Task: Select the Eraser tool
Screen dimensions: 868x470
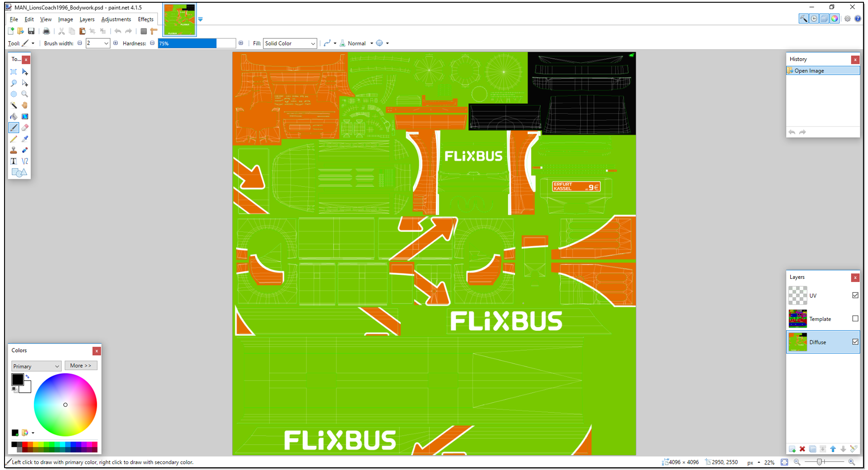Action: [x=25, y=127]
